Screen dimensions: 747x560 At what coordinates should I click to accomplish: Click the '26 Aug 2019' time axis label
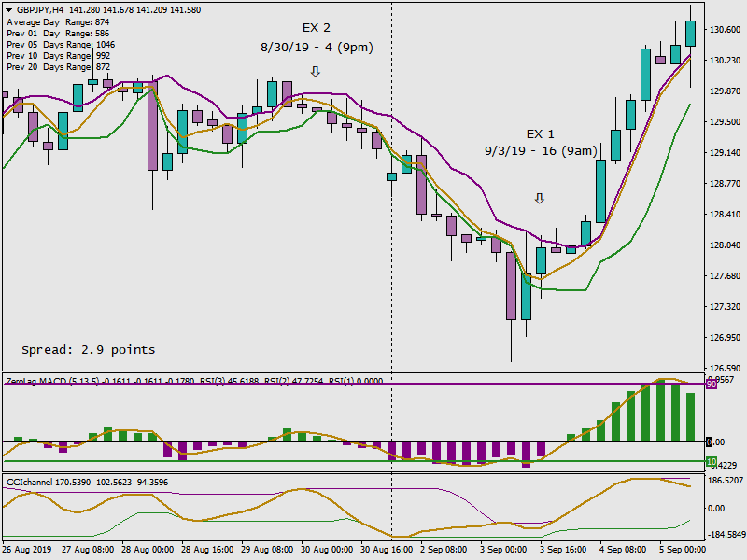[27, 550]
